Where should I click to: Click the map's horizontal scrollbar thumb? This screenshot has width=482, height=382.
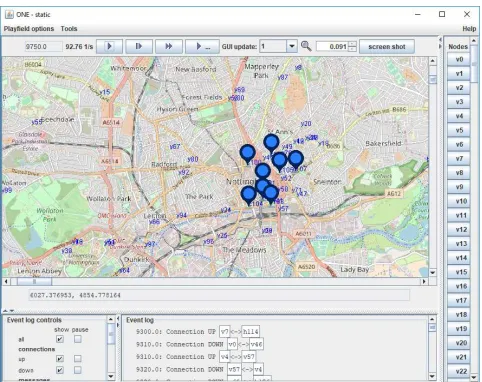(x=34, y=281)
